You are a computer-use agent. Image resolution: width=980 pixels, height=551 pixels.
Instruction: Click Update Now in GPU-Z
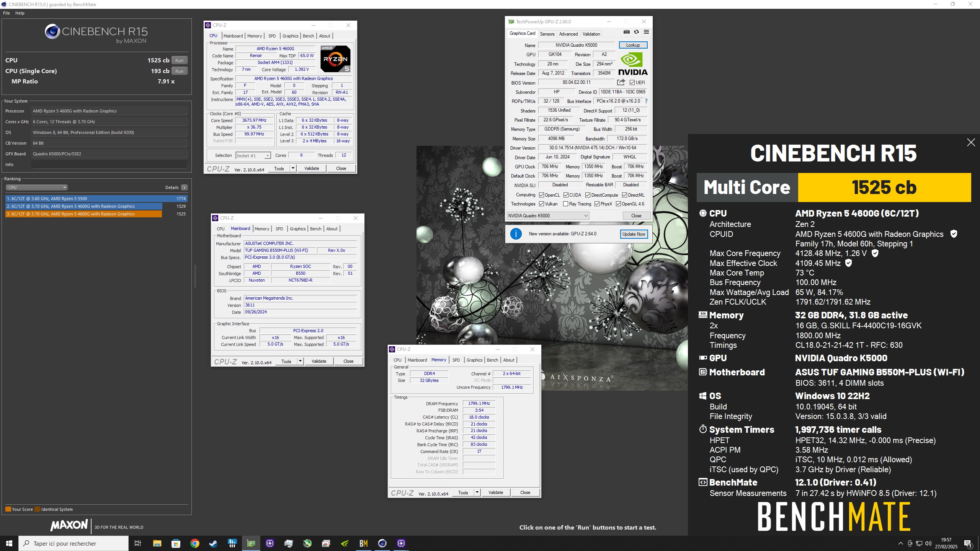[x=634, y=234]
